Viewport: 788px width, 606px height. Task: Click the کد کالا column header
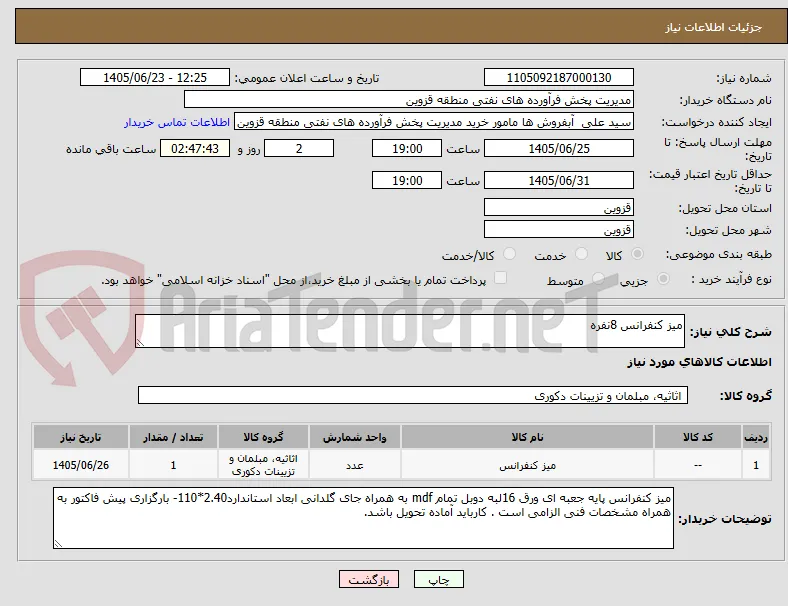coord(698,437)
